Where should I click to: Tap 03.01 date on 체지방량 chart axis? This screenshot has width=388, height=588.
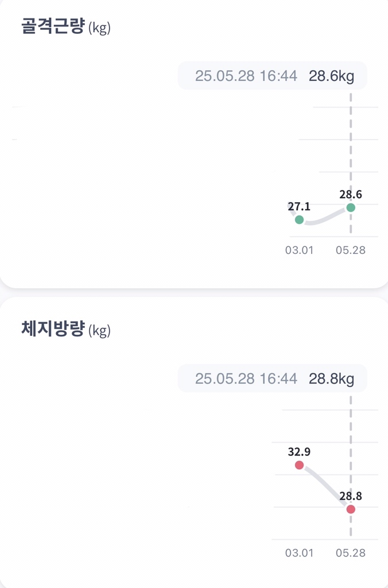click(x=299, y=553)
